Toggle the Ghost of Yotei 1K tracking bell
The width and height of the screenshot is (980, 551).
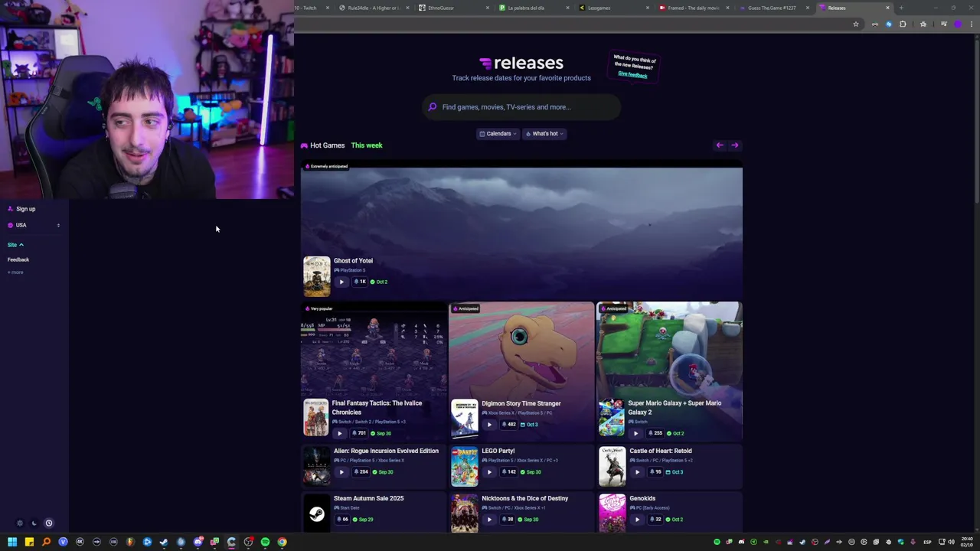[359, 282]
